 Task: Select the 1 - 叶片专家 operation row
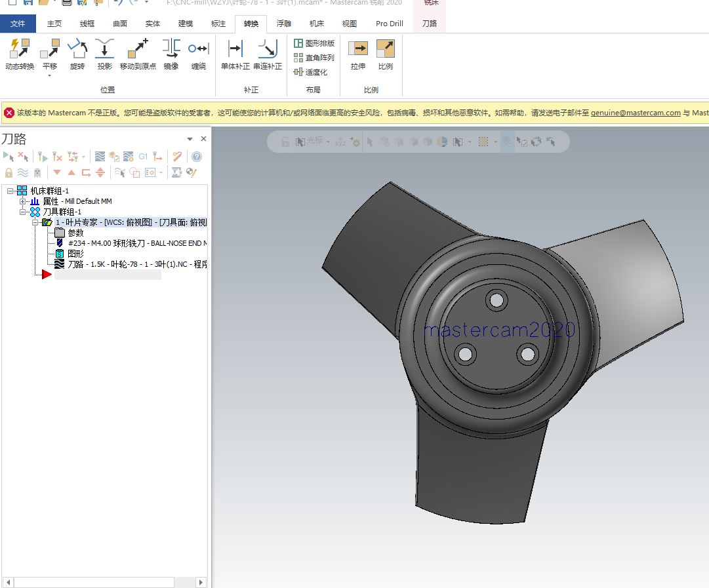131,222
